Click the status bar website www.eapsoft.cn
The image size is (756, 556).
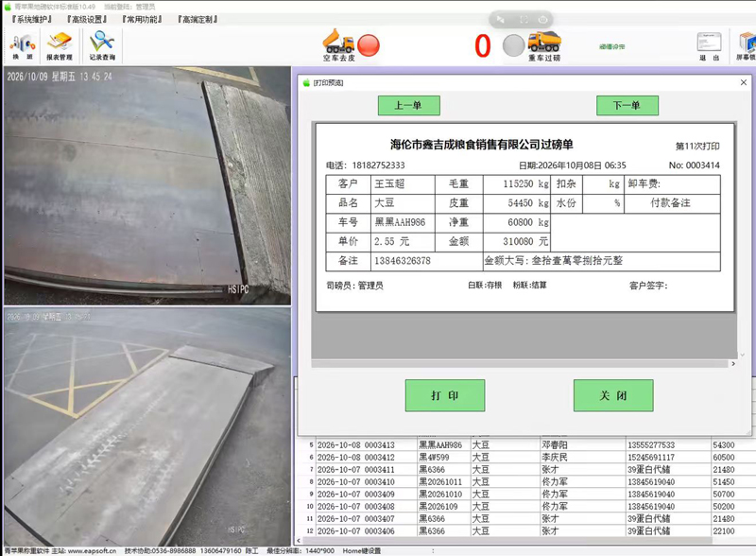[x=92, y=550]
